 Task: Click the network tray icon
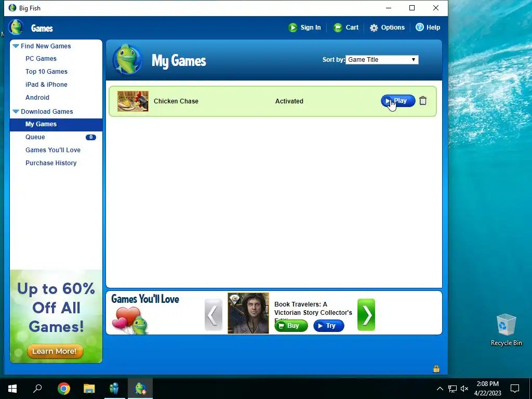pos(453,389)
